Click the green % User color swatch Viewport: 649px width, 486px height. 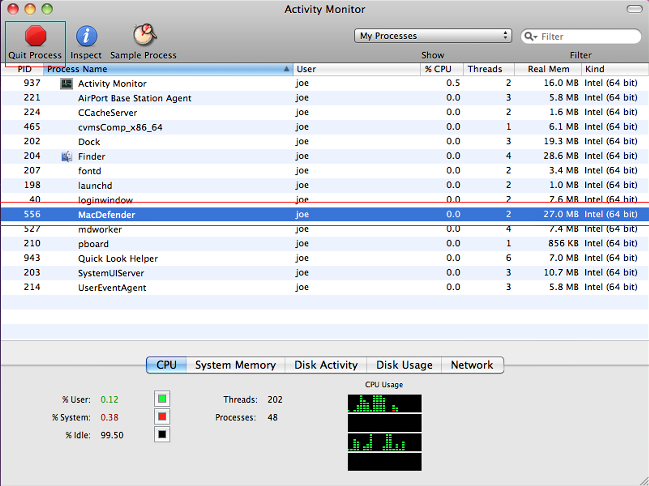[x=162, y=399]
